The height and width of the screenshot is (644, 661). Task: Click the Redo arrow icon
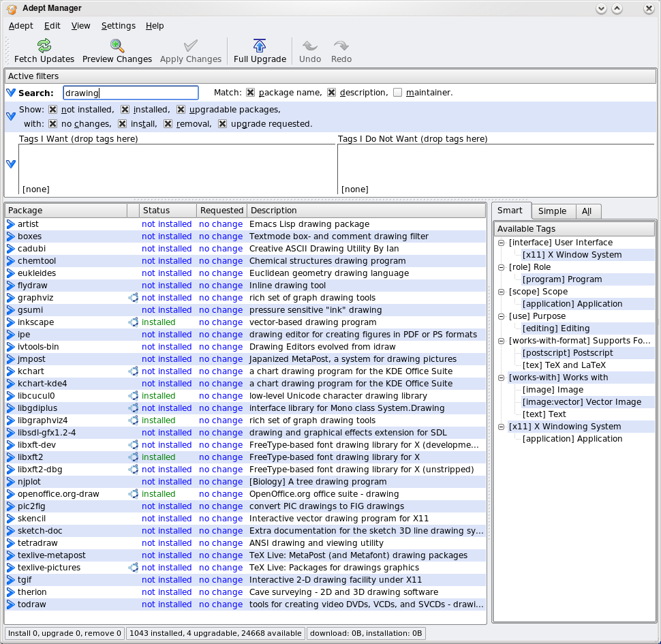(341, 46)
